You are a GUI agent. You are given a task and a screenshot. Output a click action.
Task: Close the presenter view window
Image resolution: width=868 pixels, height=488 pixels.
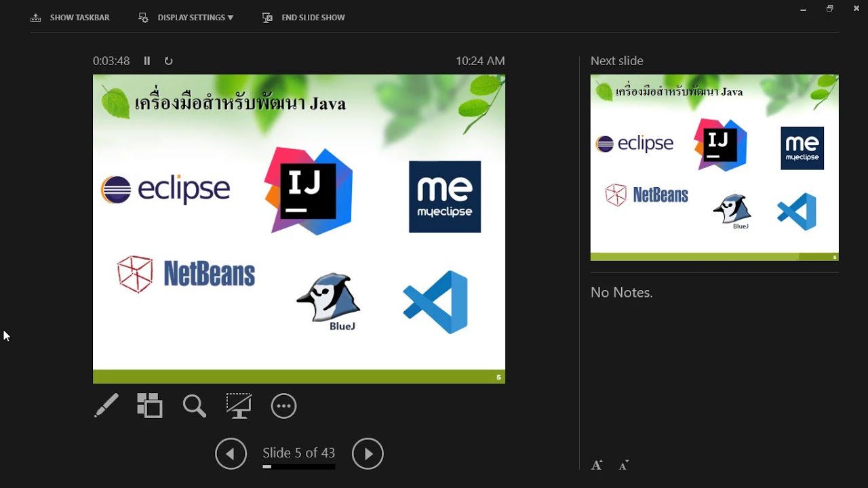856,9
